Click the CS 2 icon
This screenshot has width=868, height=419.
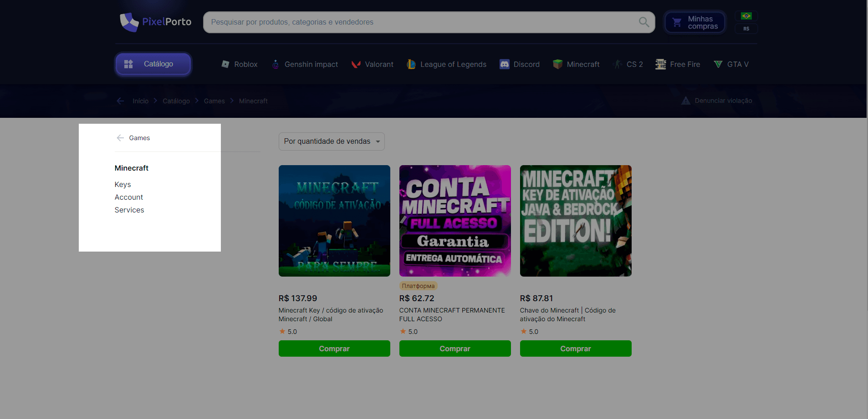(x=618, y=64)
